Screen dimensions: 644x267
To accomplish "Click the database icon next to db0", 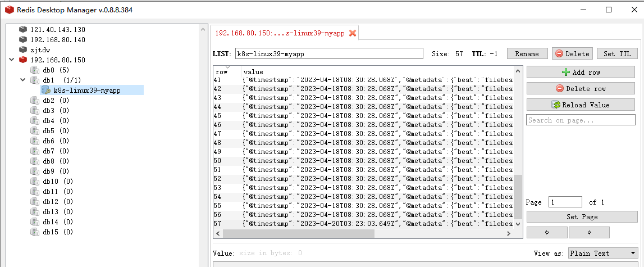I will 34,70.
